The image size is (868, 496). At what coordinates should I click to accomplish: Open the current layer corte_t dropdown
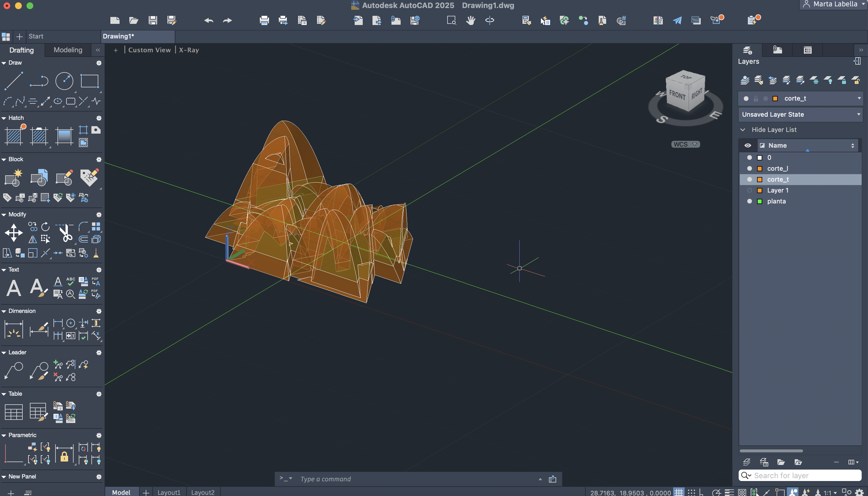point(859,99)
